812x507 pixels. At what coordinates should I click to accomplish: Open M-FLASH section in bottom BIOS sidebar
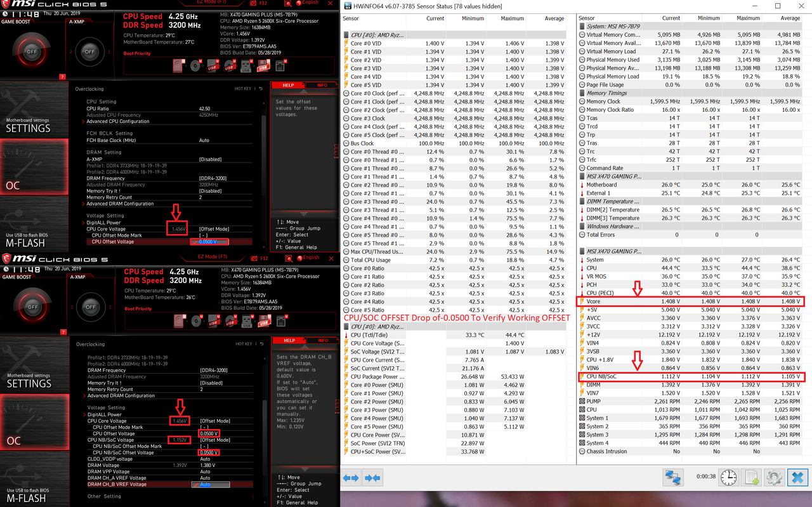coord(34,479)
